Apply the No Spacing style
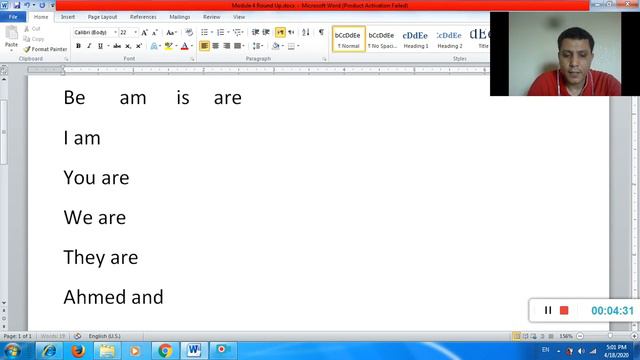This screenshot has height=360, width=640. (x=382, y=39)
